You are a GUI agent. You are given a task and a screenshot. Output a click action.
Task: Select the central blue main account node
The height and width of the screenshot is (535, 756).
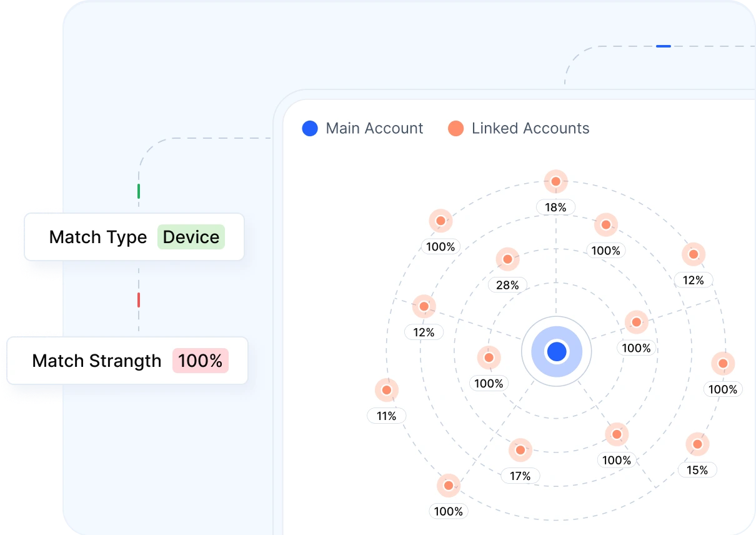(557, 352)
